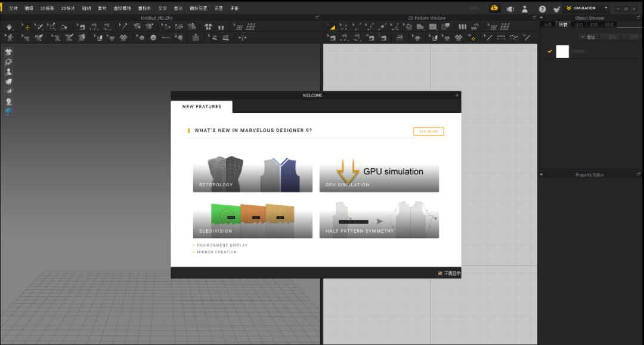Collapse the Property Editor panel arrow
The height and width of the screenshot is (345, 644).
click(541, 175)
